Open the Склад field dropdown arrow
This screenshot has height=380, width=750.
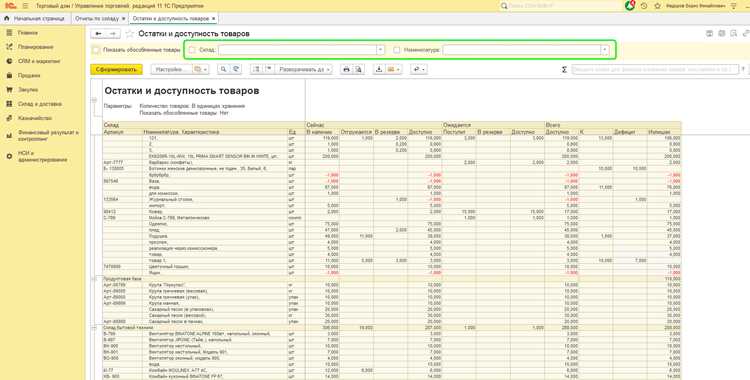pyautogui.click(x=380, y=50)
